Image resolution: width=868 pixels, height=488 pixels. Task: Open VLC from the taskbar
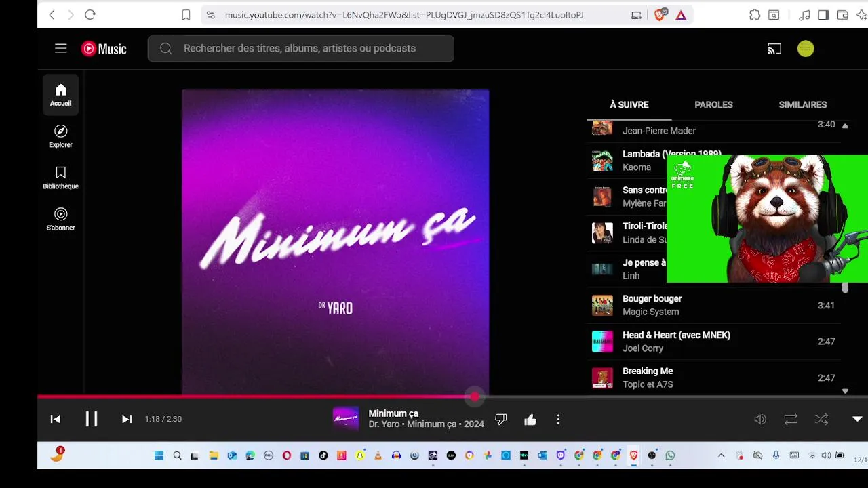(378, 456)
